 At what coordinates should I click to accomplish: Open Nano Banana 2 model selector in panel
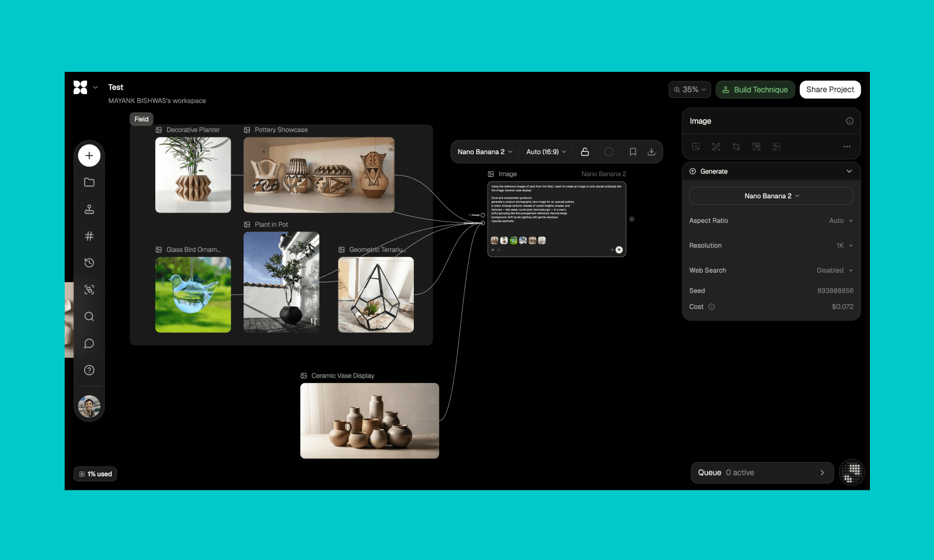click(x=771, y=196)
